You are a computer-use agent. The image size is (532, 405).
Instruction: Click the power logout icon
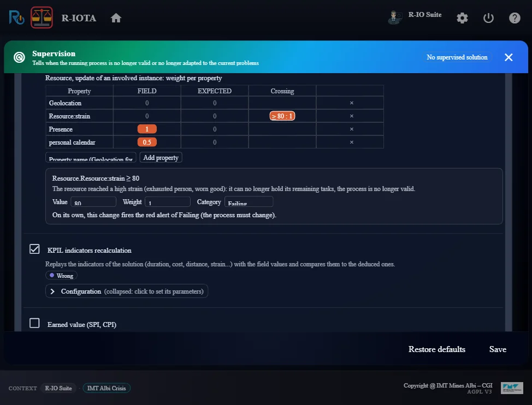tap(488, 18)
